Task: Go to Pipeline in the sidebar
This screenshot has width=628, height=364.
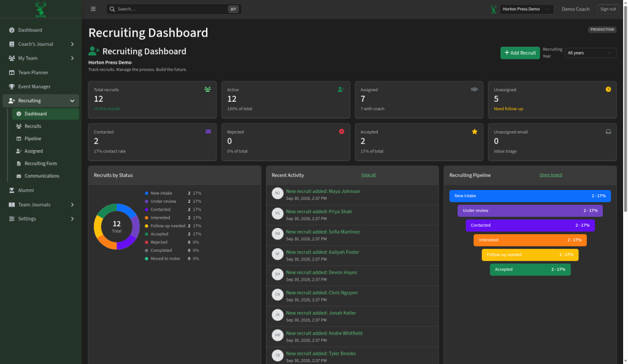Action: pos(45,138)
